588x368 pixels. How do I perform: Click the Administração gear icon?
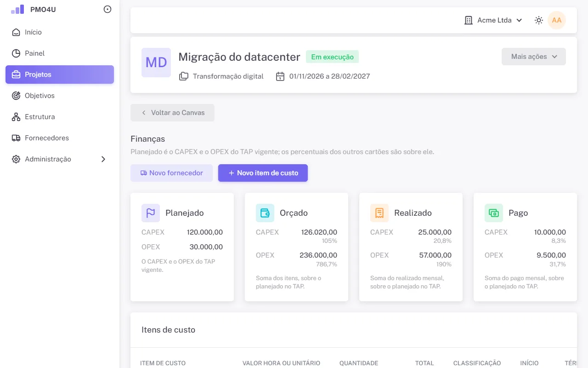click(x=16, y=159)
